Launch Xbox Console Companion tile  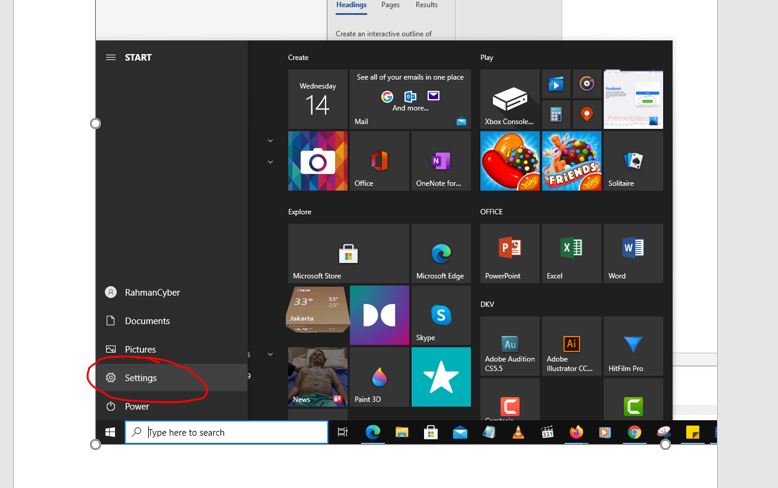[x=510, y=99]
